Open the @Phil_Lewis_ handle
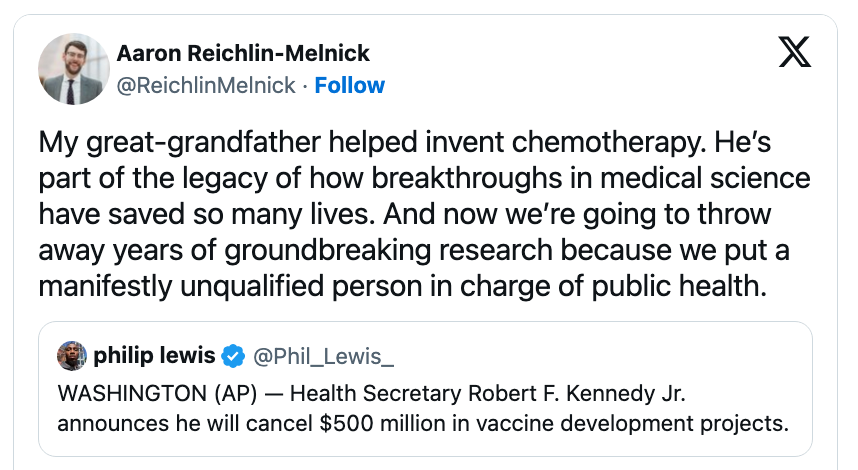Viewport: 858px width, 470px height. 310,355
